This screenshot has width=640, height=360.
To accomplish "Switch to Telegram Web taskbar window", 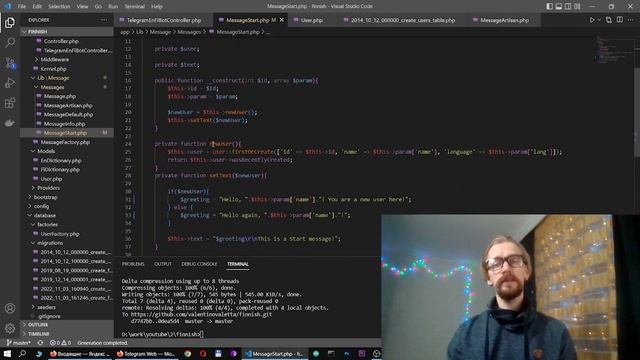I will (146, 353).
